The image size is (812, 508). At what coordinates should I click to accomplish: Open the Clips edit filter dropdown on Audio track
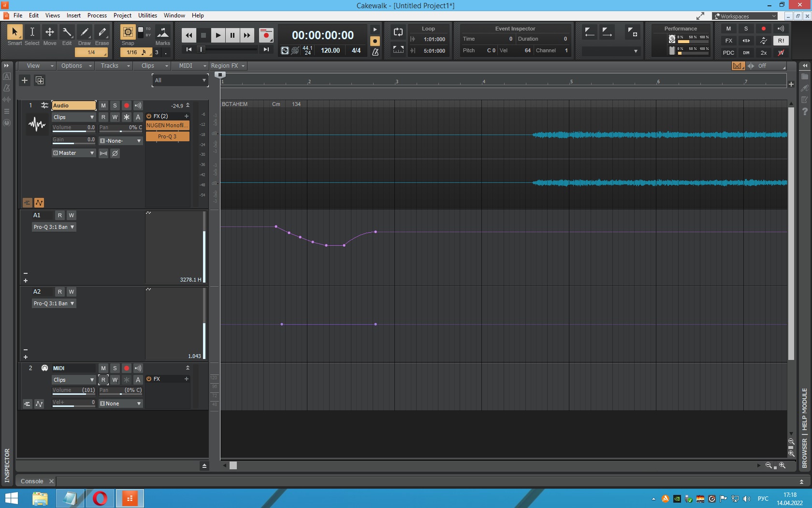(73, 117)
